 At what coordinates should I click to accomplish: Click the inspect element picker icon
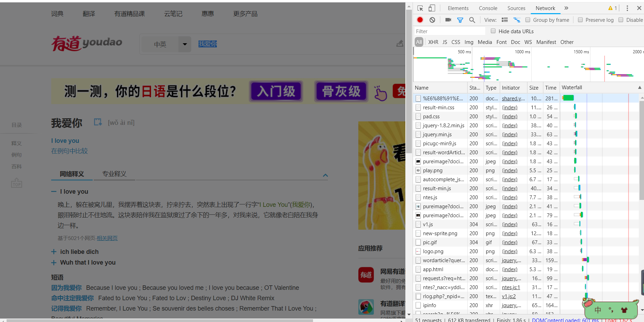pyautogui.click(x=420, y=8)
